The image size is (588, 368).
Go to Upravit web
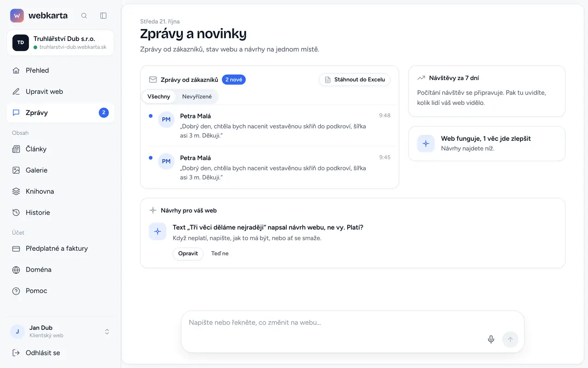coord(60,92)
